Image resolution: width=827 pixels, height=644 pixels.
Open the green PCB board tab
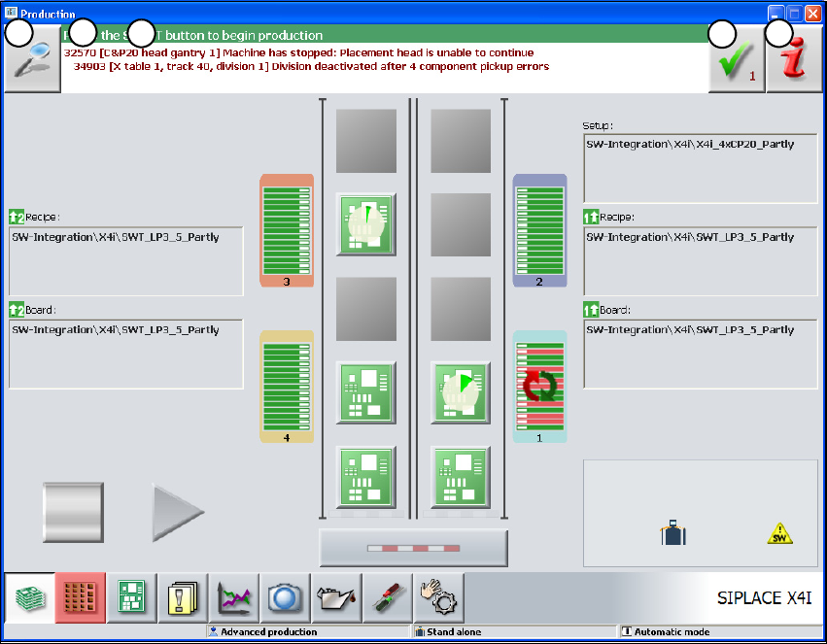click(131, 597)
